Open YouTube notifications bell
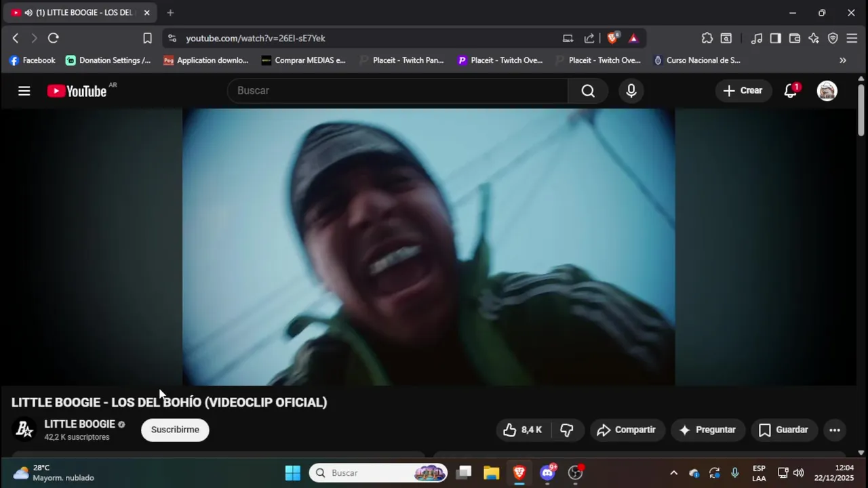Image resolution: width=868 pixels, height=488 pixels. point(791,91)
